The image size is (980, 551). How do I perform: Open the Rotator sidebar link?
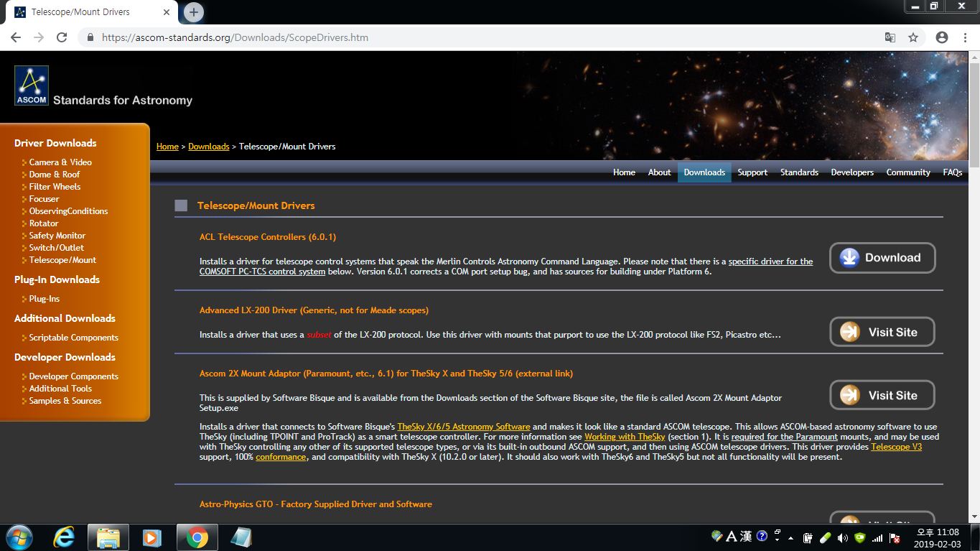pos(44,223)
